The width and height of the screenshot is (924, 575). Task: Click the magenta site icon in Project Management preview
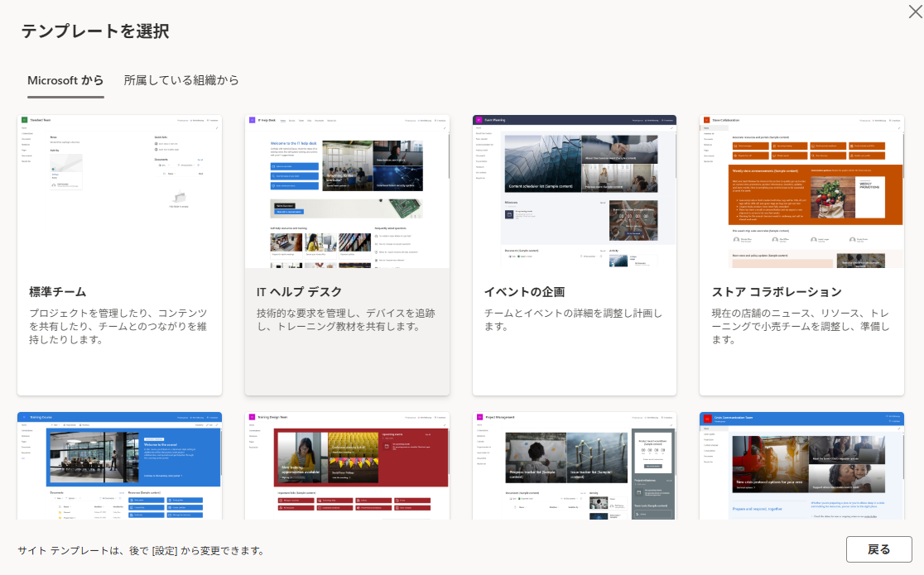click(479, 417)
